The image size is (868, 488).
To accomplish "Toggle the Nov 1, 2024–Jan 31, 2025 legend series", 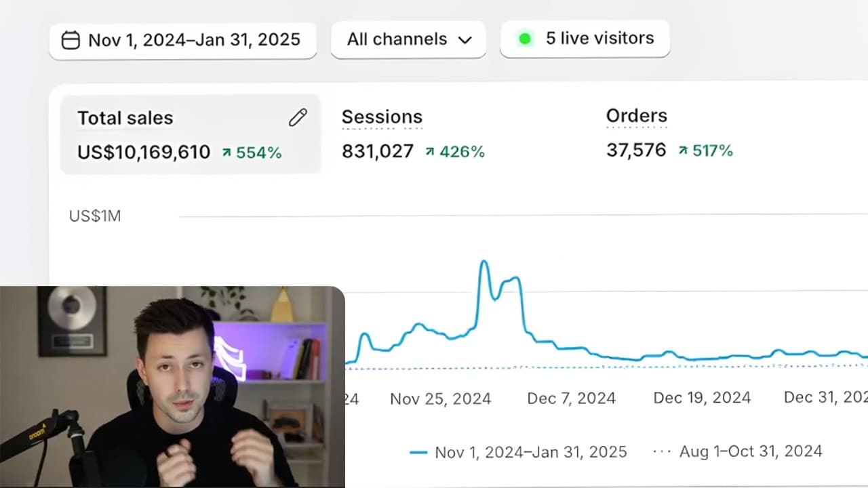I will pos(519,452).
